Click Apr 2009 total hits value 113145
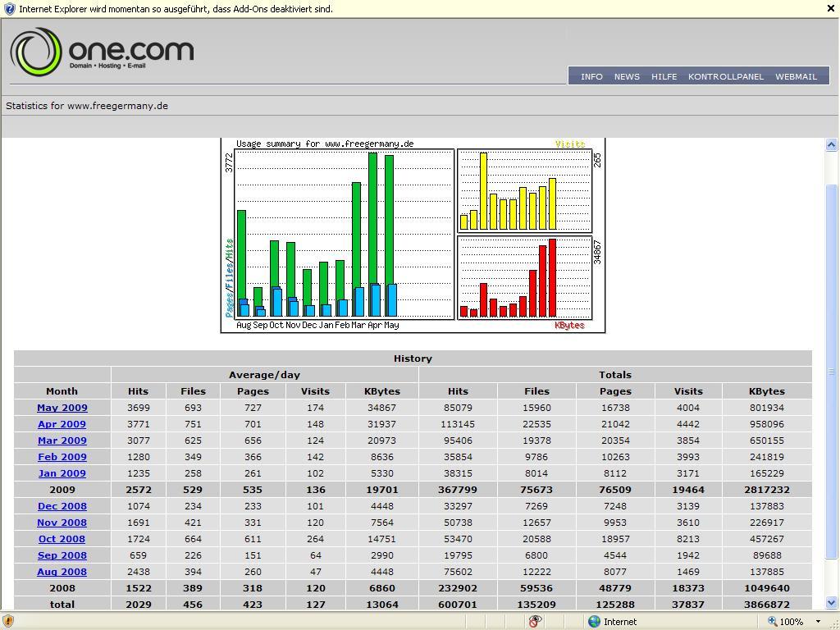 [x=458, y=424]
